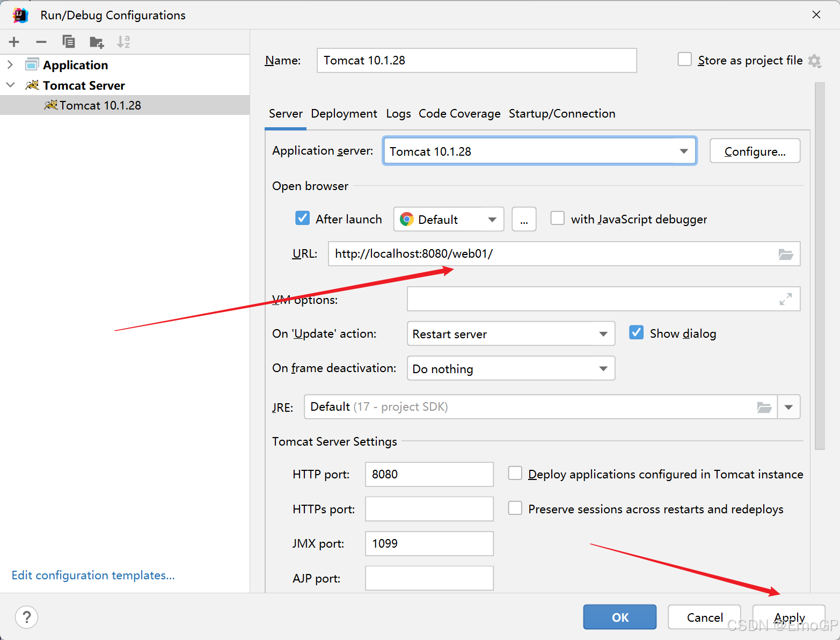This screenshot has width=840, height=640.
Task: Click the Tomcat Server group icon
Action: coord(32,85)
